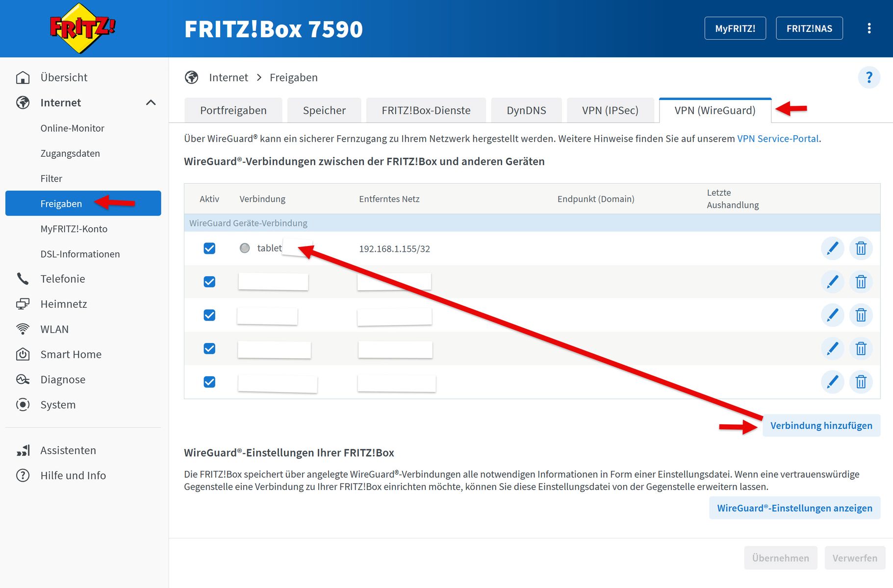Click the Telefonie phone icon
893x588 pixels.
(x=23, y=279)
